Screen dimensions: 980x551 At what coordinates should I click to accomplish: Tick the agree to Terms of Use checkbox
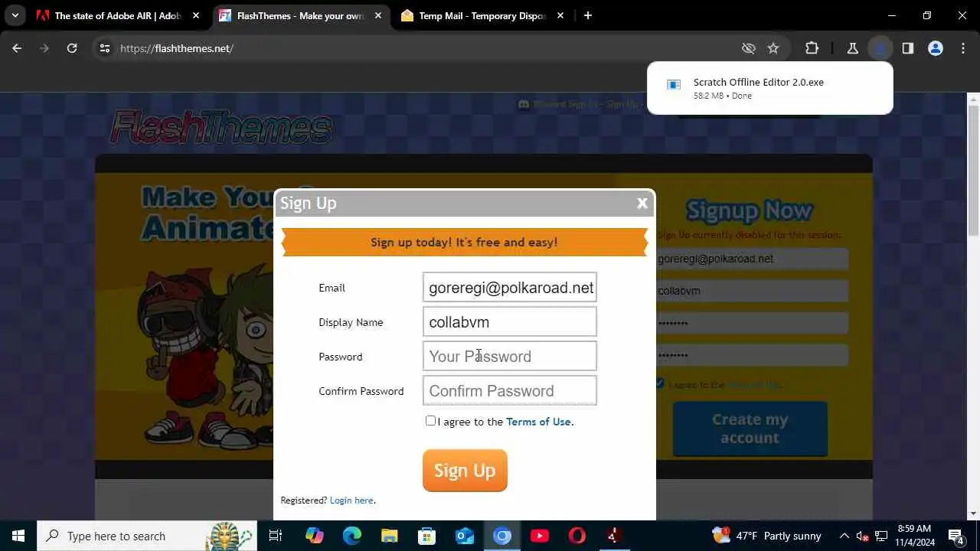pos(430,421)
